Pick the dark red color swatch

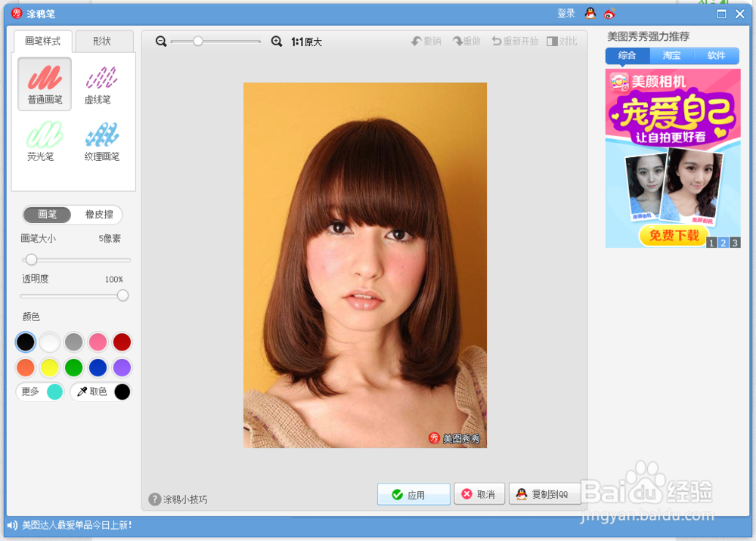click(x=122, y=342)
